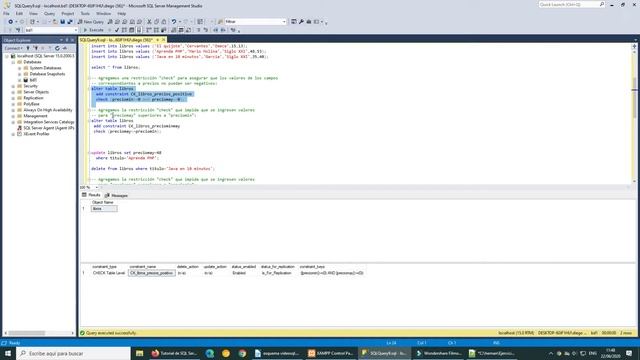This screenshot has width=640, height=360.
Task: Click the Save All icon
Action: tap(70, 22)
